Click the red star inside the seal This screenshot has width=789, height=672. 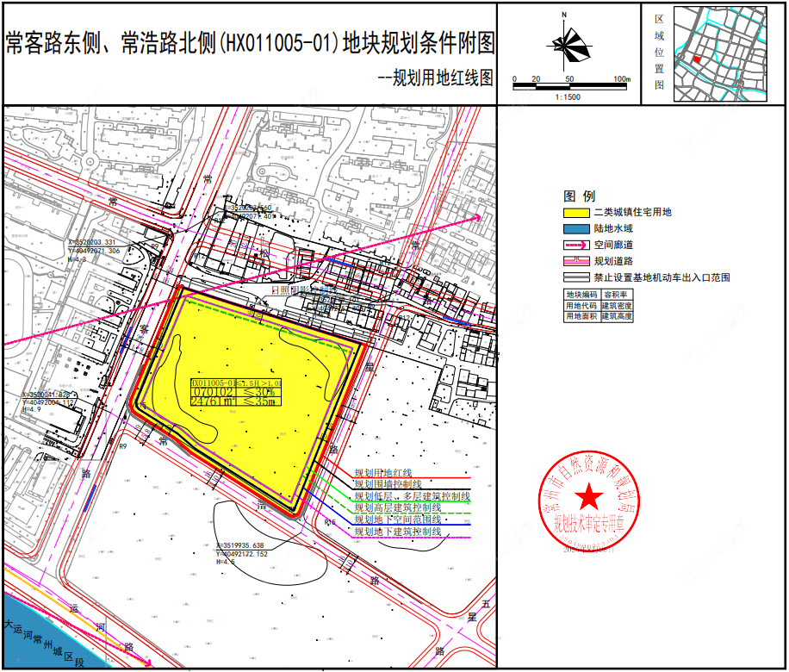[588, 497]
